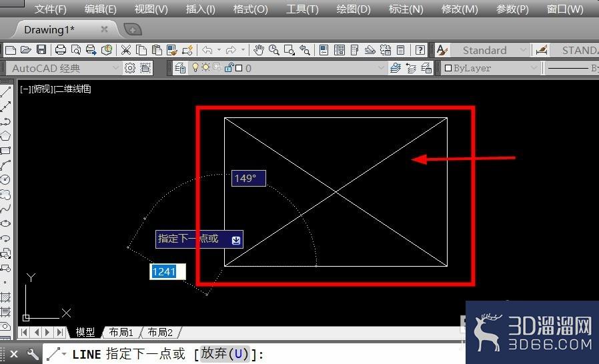Image resolution: width=599 pixels, height=364 pixels.
Task: Select Zoom Realtime icon
Action: point(274,50)
